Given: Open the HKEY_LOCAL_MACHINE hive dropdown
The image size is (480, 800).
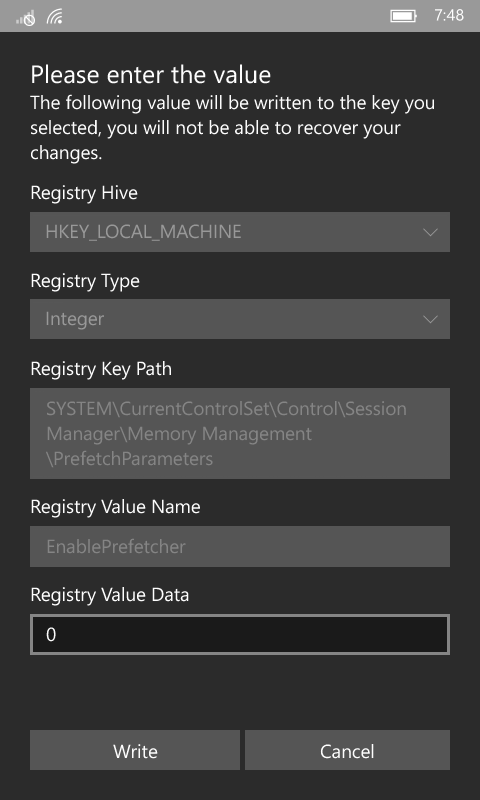Looking at the screenshot, I should pos(240,232).
